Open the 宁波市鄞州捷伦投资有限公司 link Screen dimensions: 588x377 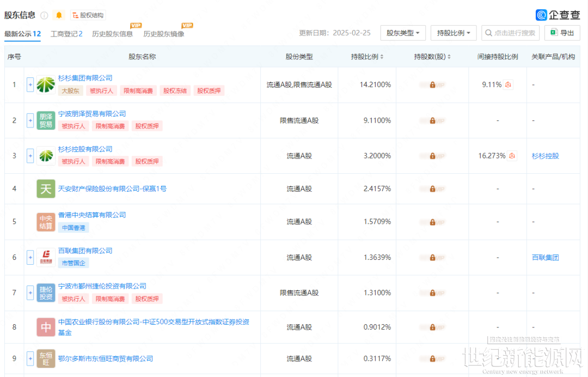pos(102,286)
